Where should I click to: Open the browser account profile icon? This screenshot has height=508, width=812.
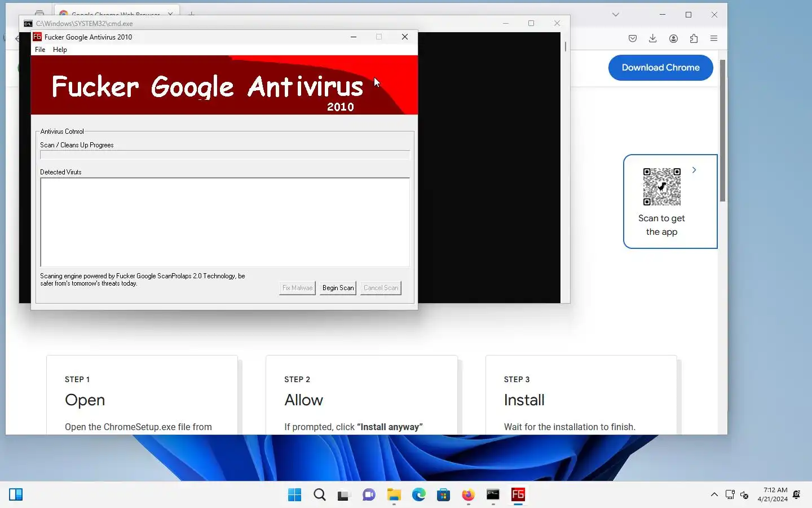(673, 38)
